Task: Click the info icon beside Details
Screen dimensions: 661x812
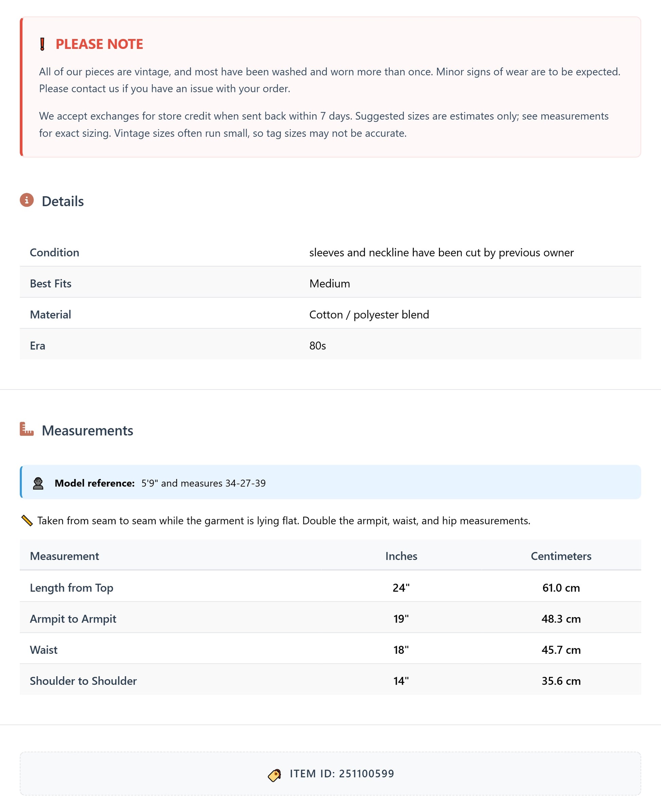Action: point(26,200)
